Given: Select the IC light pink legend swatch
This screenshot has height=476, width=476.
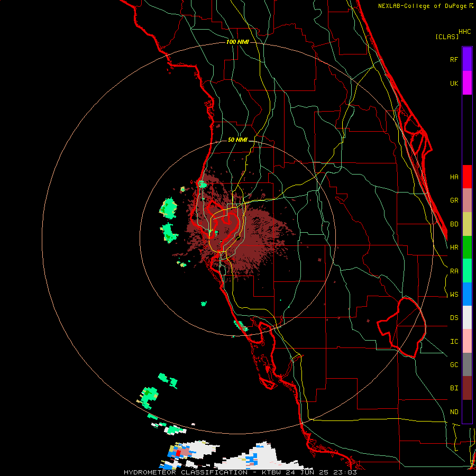Looking at the screenshot, I should click(x=467, y=341).
